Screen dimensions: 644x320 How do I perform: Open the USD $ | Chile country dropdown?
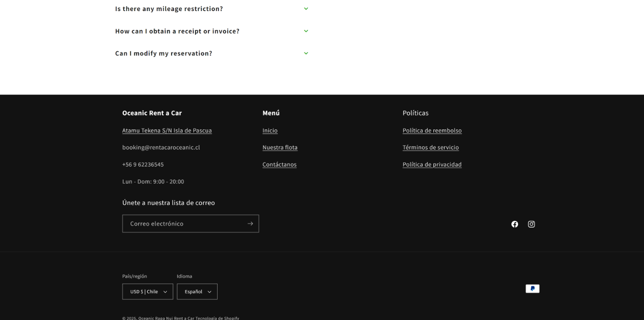(x=148, y=291)
